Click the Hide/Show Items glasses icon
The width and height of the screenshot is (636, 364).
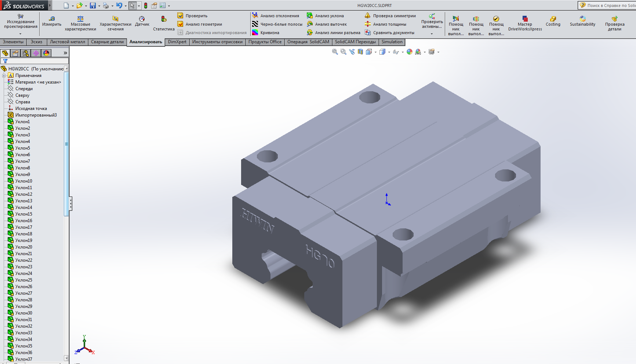[396, 52]
